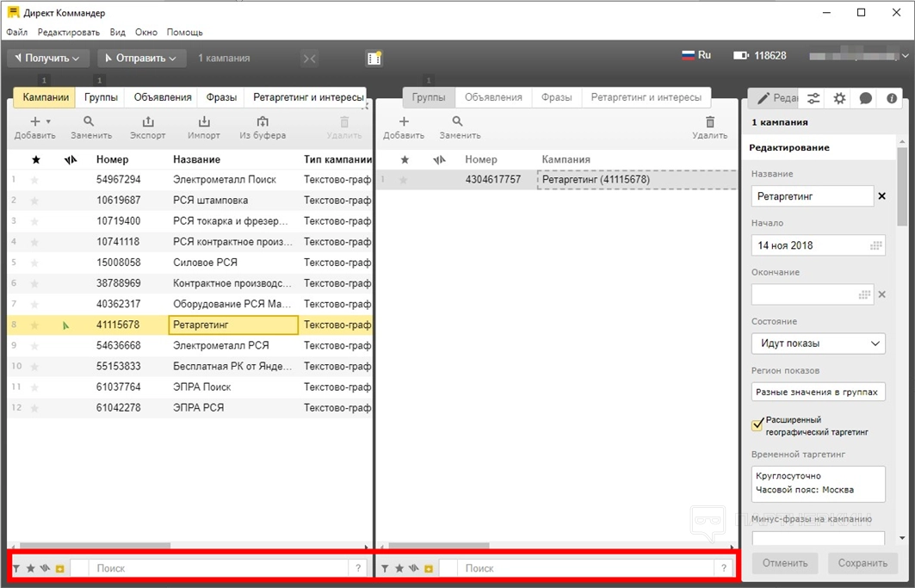Image resolution: width=915 pixels, height=588 pixels.
Task: Open the Отправить dropdown
Action: [141, 58]
